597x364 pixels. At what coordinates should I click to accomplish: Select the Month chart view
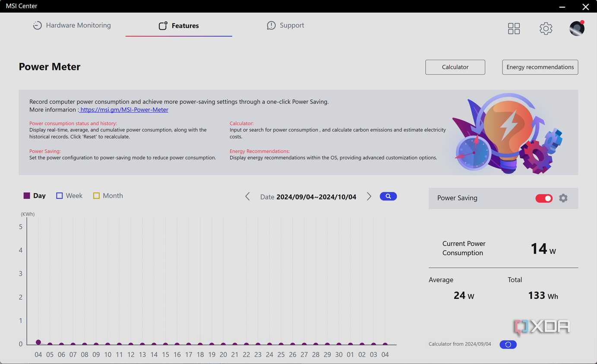[108, 196]
